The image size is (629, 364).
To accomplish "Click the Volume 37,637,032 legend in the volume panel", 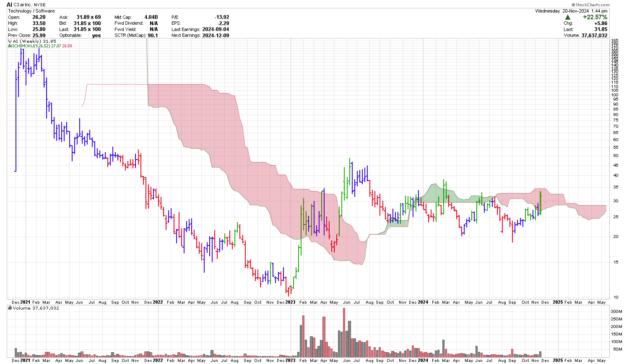I will point(36,308).
